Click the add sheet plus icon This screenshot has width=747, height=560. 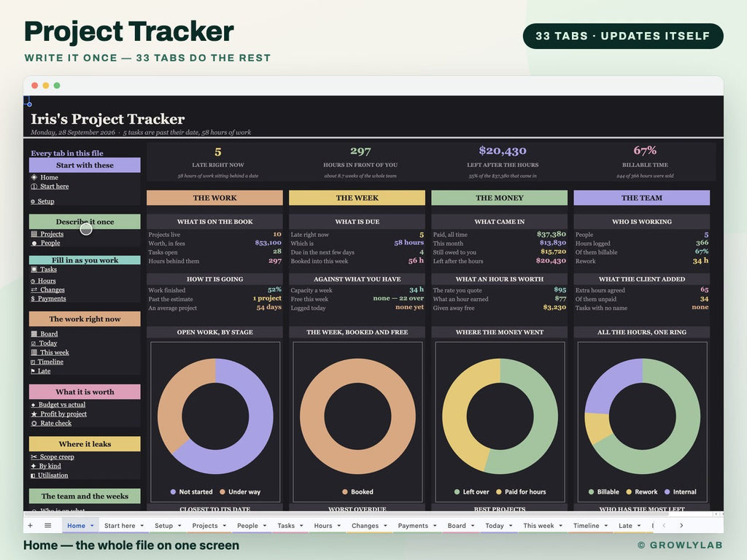[x=30, y=525]
